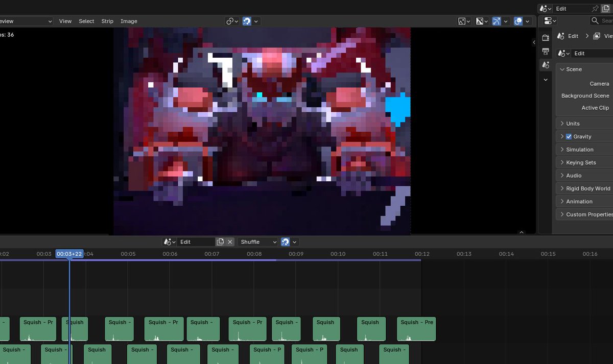Viewport: 613px width, 364px height.
Task: Expand the Audio panel
Action: [584, 176]
